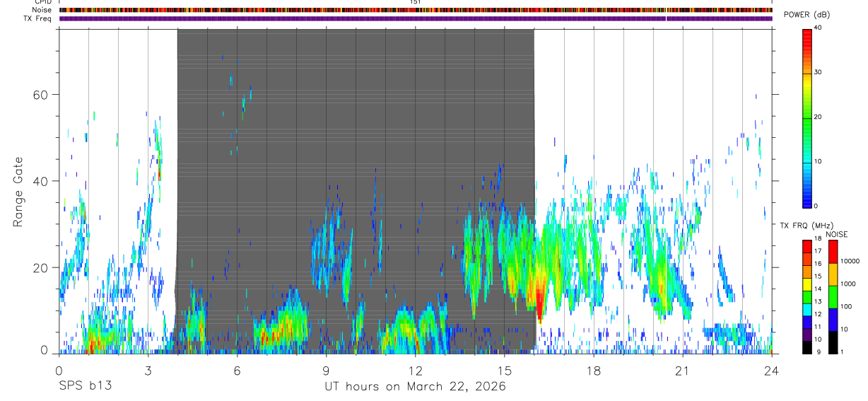Select the 15 tick on the UT hours axis
Image resolution: width=868 pixels, height=401 pixels.
pos(504,370)
